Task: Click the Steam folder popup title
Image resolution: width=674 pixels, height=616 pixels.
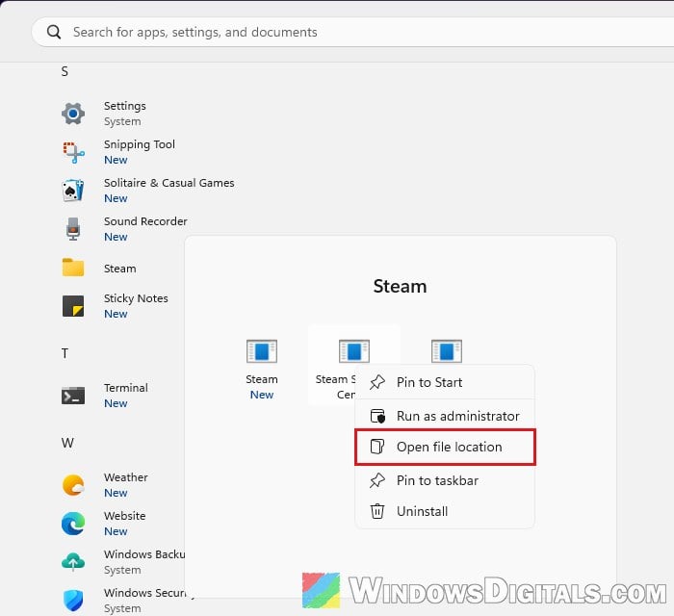Action: [x=400, y=287]
